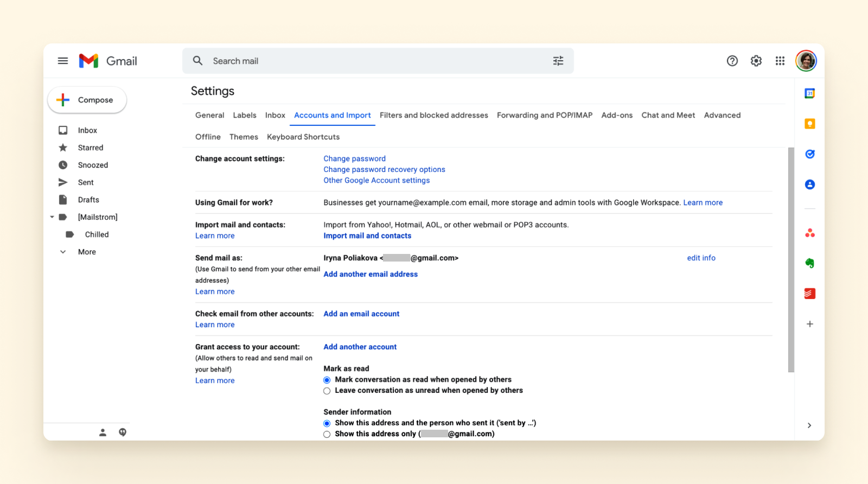Open Google Tasks side panel icon
The width and height of the screenshot is (868, 484).
pyautogui.click(x=810, y=154)
